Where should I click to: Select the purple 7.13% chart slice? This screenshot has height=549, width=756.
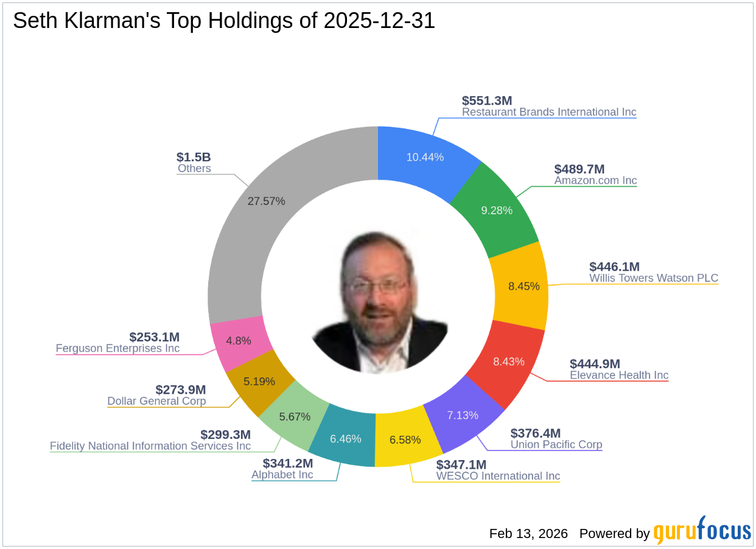(x=463, y=415)
